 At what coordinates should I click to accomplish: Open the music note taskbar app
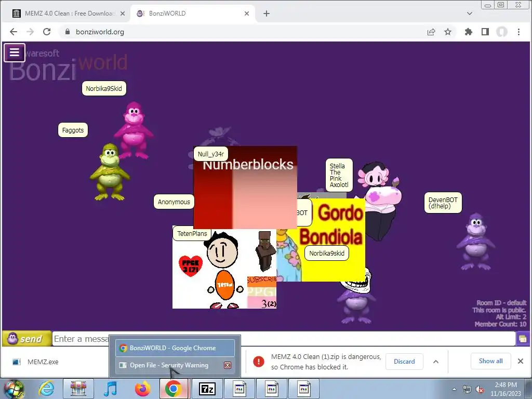point(110,389)
